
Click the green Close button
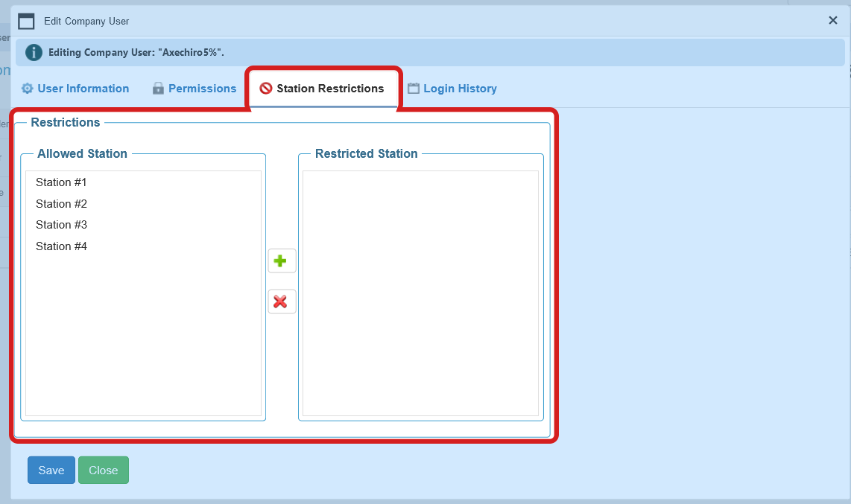(103, 470)
